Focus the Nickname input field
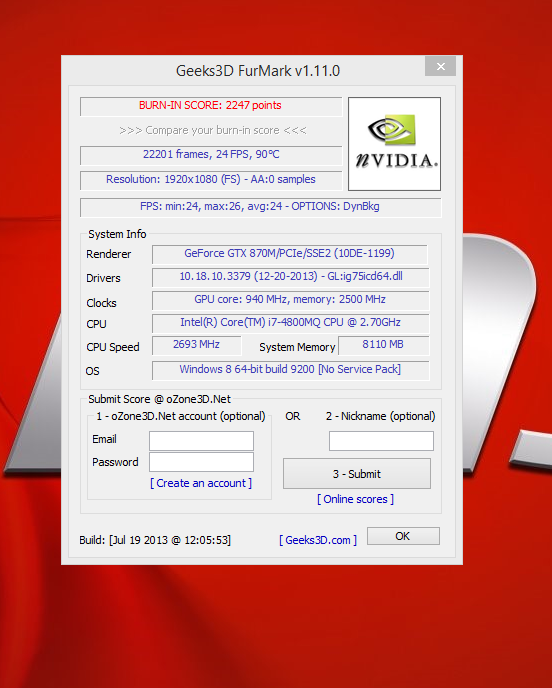 (x=381, y=441)
